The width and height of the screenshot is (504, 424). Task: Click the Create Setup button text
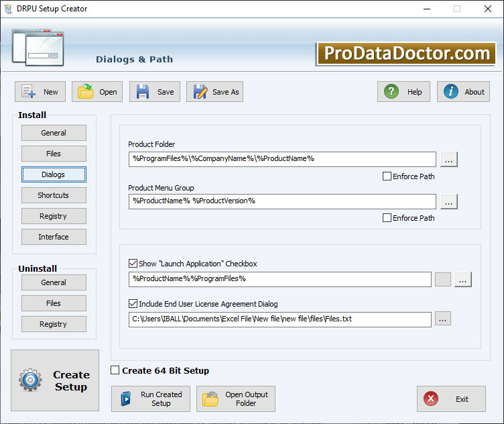(x=71, y=380)
